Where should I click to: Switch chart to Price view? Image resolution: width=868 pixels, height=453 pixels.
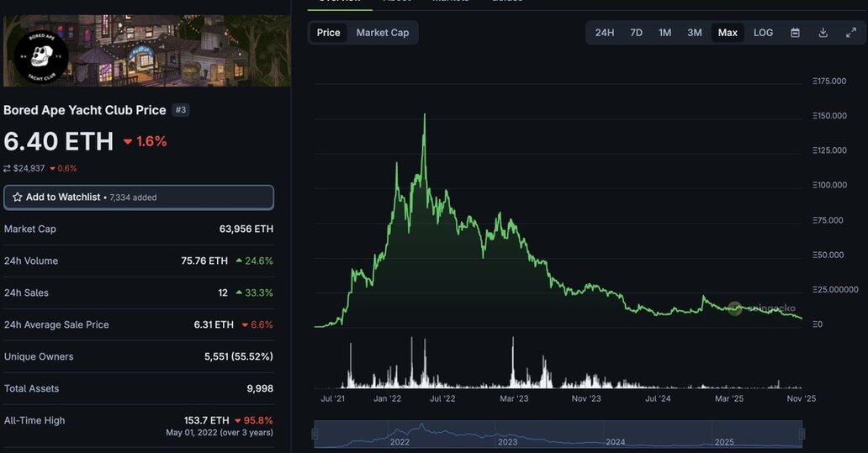pyautogui.click(x=328, y=33)
